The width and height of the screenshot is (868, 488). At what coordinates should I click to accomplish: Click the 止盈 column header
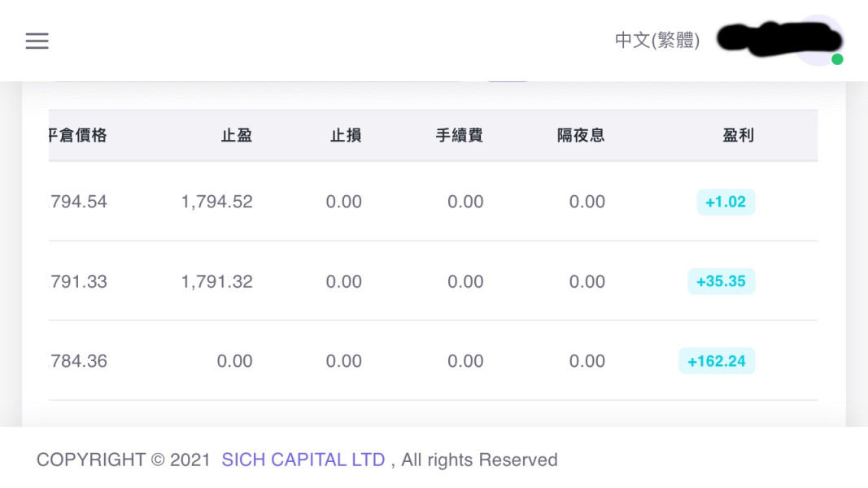tap(236, 136)
